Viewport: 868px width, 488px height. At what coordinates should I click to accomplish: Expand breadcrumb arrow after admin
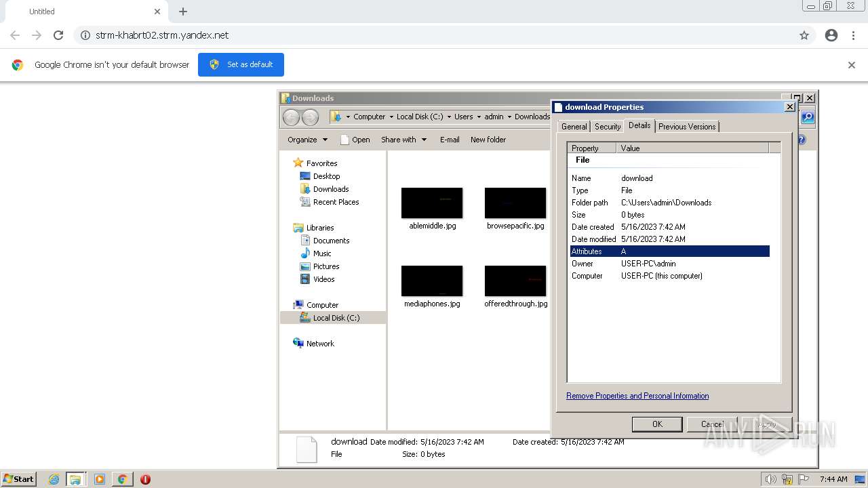click(x=509, y=117)
